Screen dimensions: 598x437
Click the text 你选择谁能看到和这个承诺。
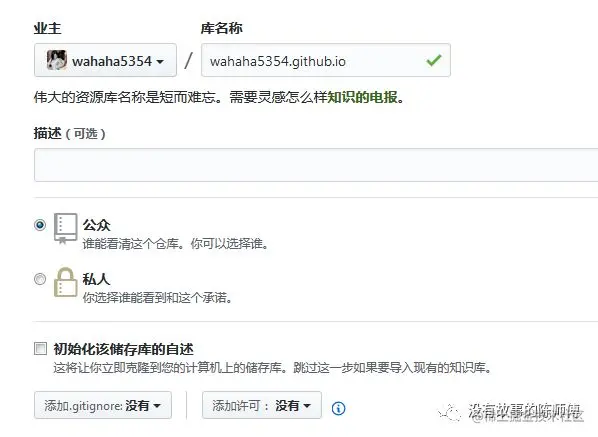point(158,297)
